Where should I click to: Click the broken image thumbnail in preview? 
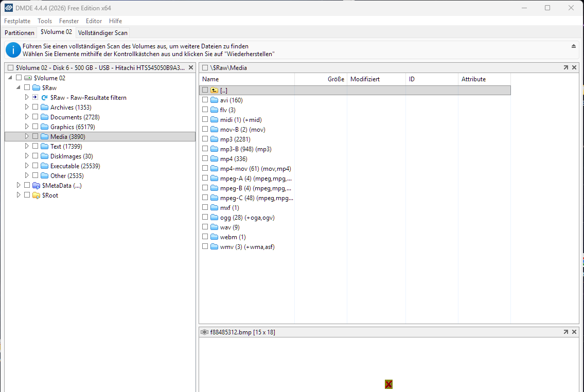coord(388,384)
